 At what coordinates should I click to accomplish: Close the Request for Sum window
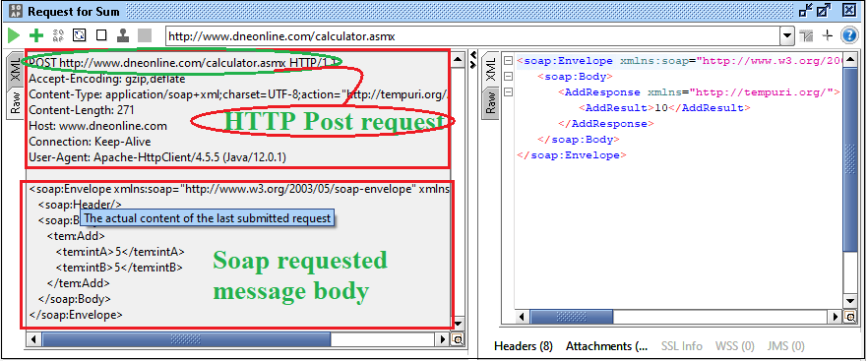tap(848, 11)
